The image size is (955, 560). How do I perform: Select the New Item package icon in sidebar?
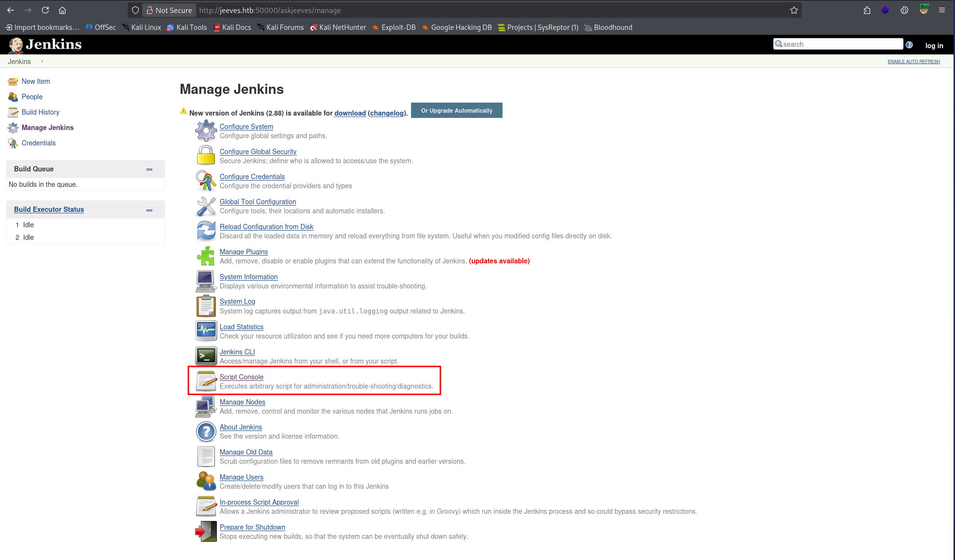[x=13, y=81]
